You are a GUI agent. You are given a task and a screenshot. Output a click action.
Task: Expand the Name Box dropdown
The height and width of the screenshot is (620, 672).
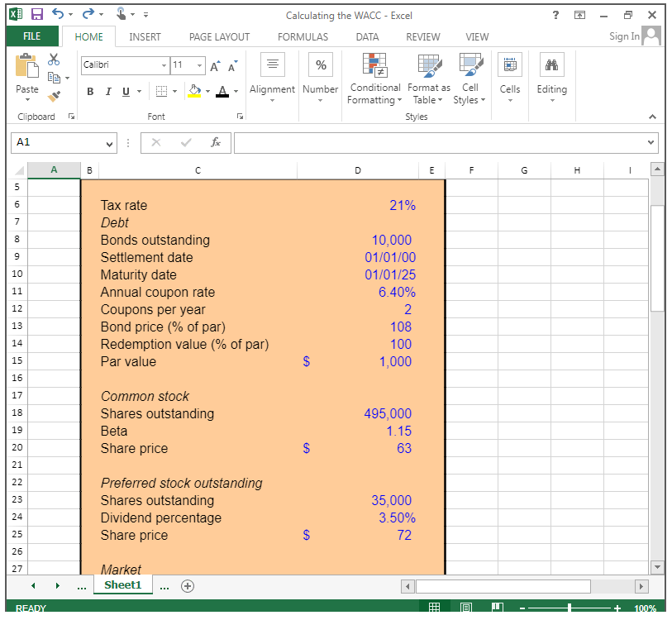point(109,144)
